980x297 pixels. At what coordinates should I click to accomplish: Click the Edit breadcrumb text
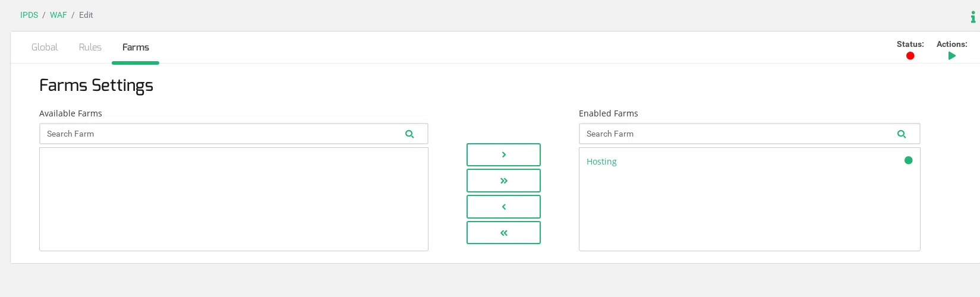click(86, 15)
